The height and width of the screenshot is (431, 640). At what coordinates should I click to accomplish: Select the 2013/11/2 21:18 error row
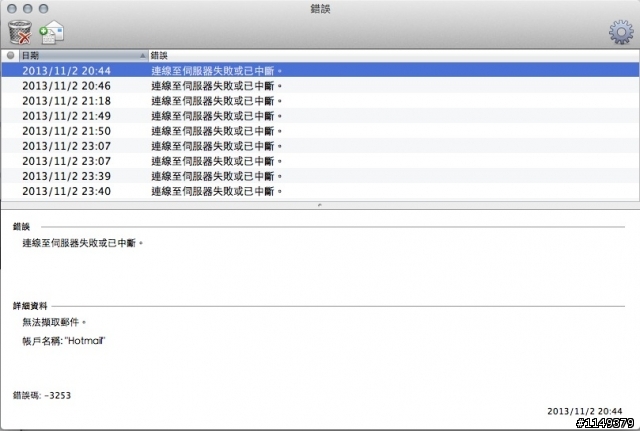[x=320, y=101]
